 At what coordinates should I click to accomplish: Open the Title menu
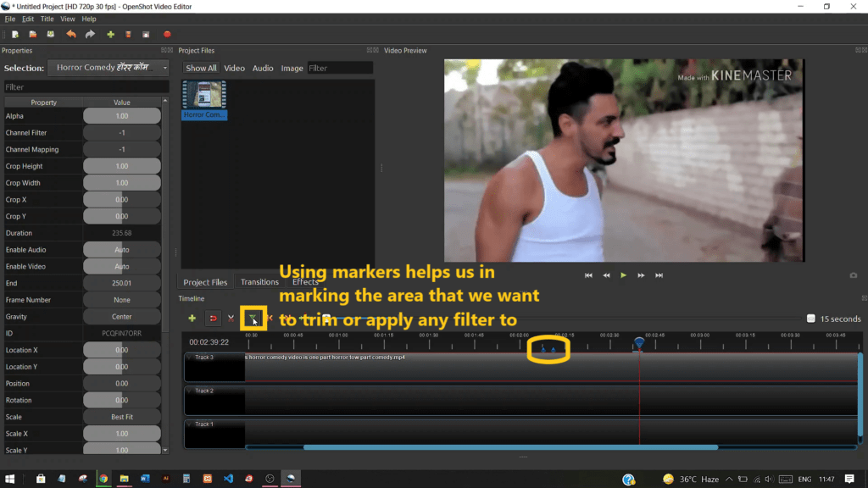coord(47,18)
